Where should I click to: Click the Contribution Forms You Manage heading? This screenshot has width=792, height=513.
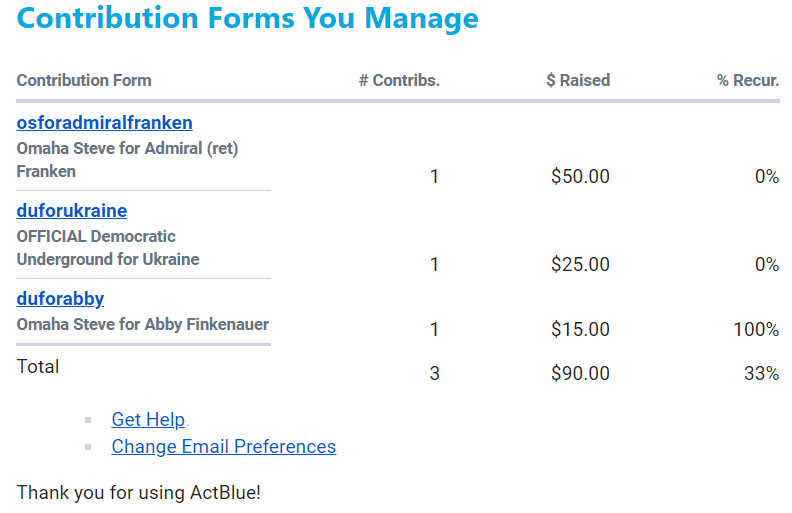pos(247,18)
